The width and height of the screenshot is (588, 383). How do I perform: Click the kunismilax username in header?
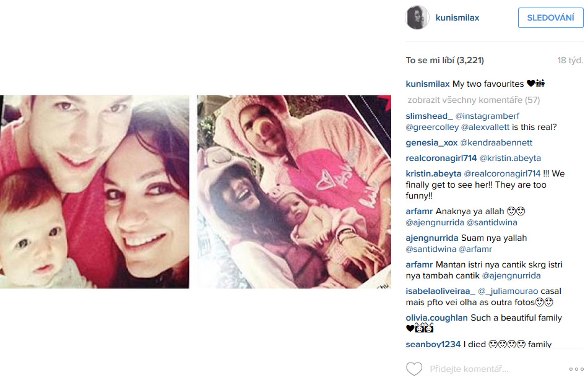click(457, 18)
